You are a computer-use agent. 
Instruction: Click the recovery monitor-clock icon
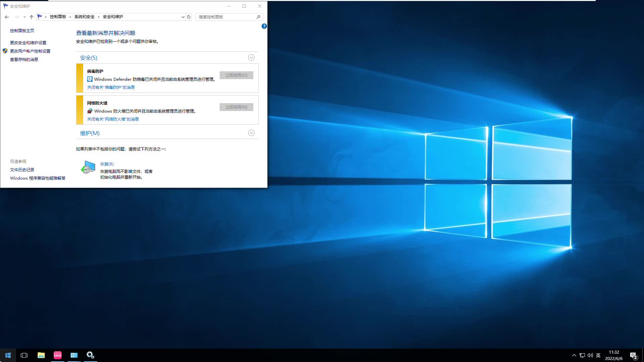[x=88, y=167]
